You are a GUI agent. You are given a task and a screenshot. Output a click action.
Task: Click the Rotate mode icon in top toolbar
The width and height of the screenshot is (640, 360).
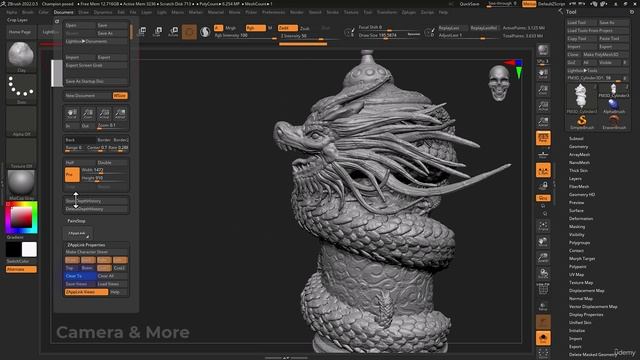(173, 31)
